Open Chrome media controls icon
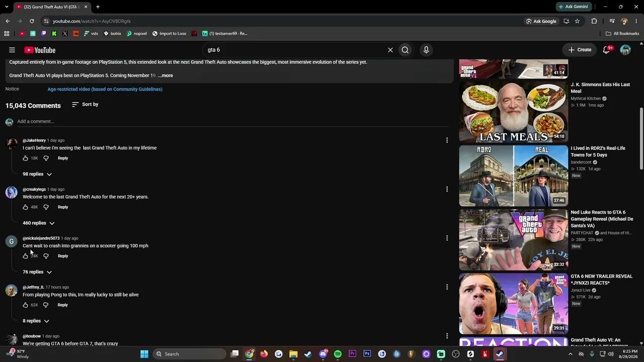This screenshot has height=362, width=644. [x=612, y=21]
